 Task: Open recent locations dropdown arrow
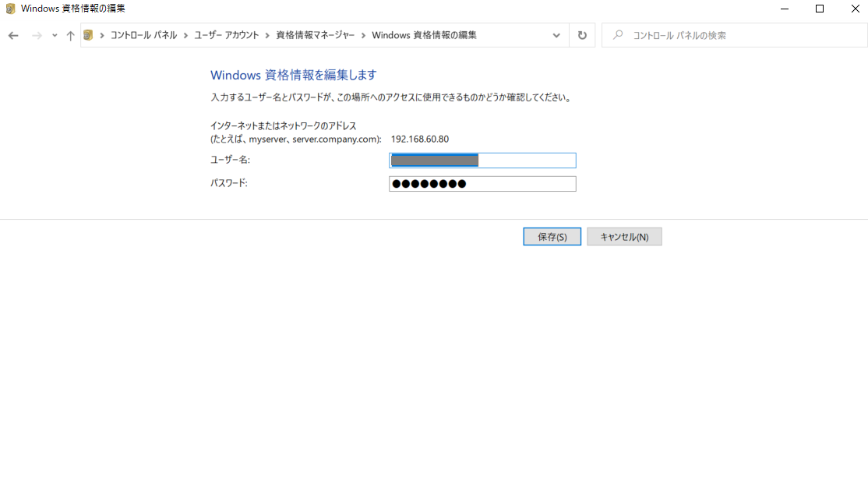55,35
